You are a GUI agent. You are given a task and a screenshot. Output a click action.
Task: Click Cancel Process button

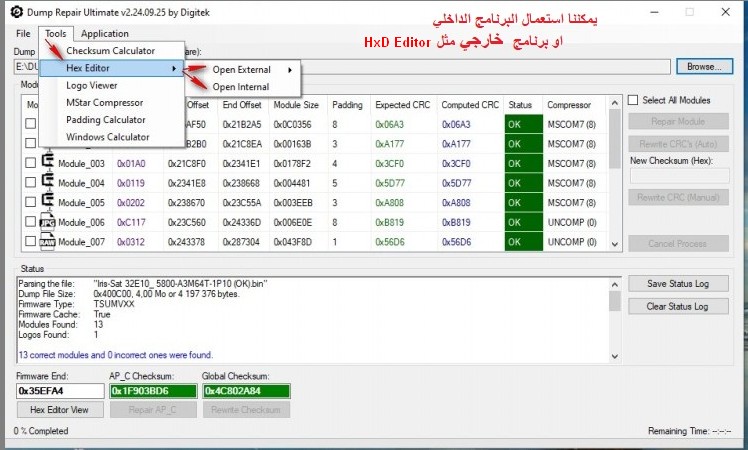click(678, 243)
